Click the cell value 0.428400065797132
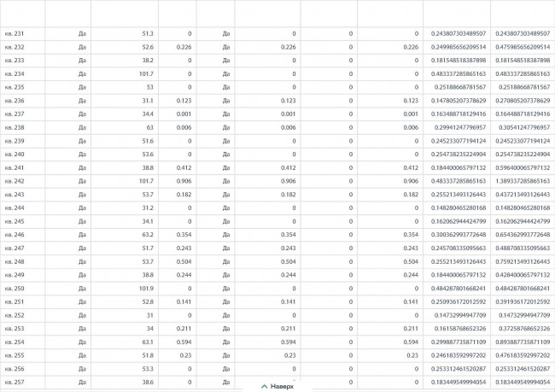 click(x=523, y=275)
